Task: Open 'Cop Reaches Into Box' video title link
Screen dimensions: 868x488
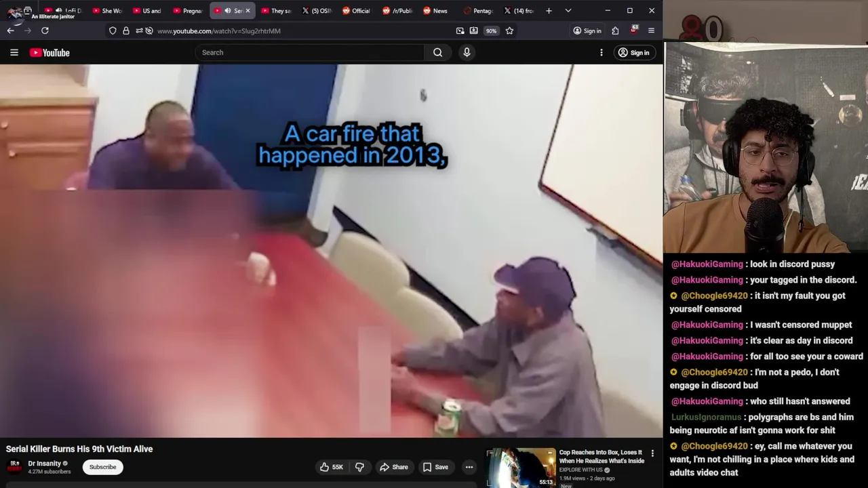Action: click(x=601, y=456)
